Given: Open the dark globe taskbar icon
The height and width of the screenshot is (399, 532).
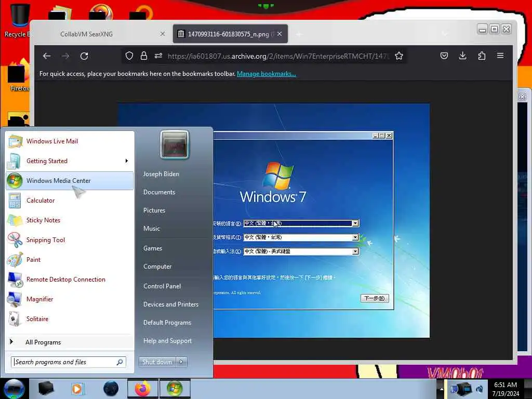Looking at the screenshot, I should point(111,389).
